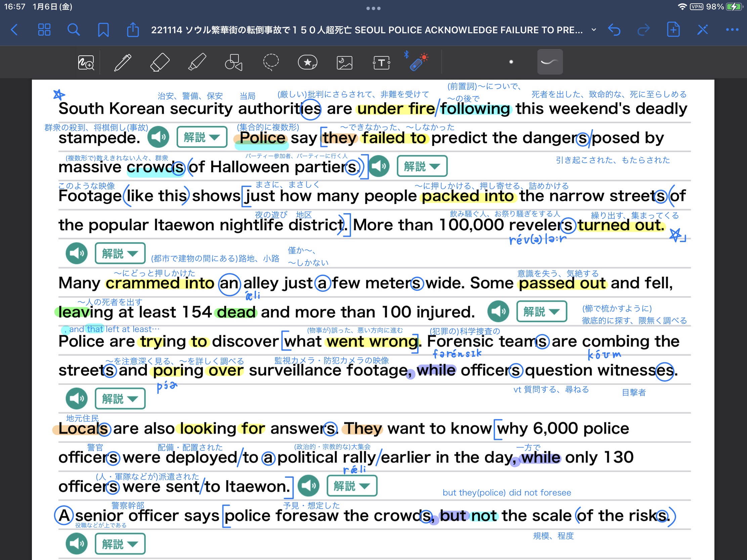
Task: Expand 解説 after "Halloween partiers."
Action: click(x=422, y=166)
